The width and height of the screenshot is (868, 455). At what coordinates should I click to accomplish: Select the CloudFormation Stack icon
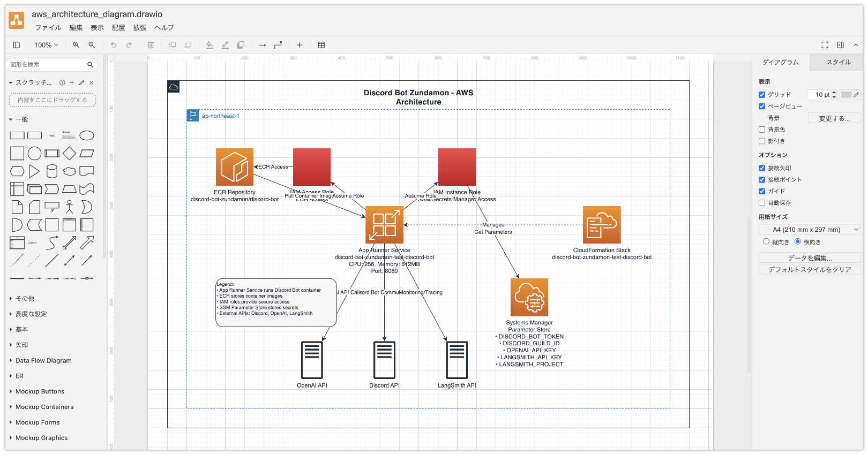602,225
